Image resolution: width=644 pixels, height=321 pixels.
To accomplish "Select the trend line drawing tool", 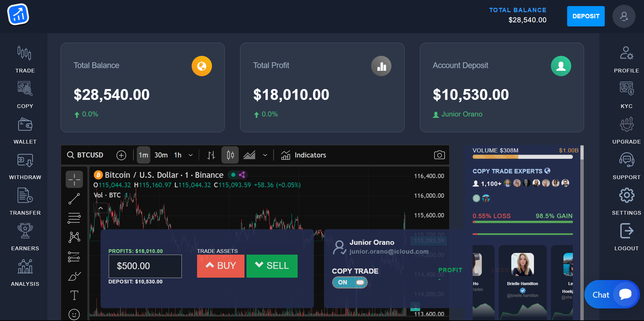I will (x=74, y=198).
